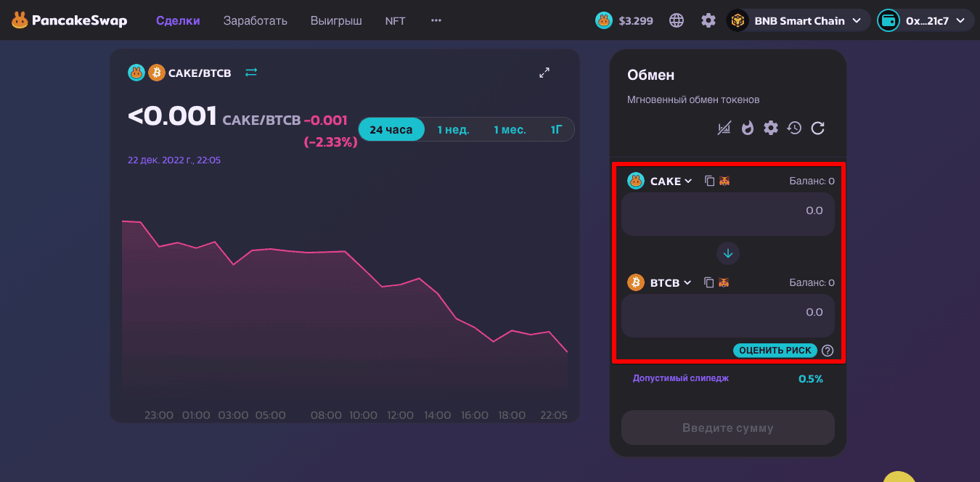The image size is (980, 482).
Task: Click the 0.5% slippage value
Action: (x=811, y=378)
